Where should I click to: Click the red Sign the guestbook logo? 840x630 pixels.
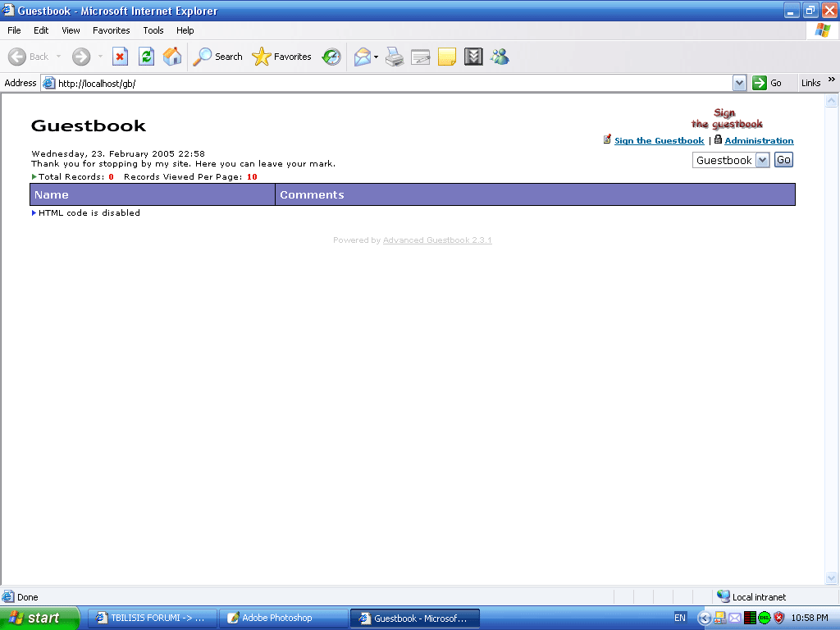pos(727,118)
